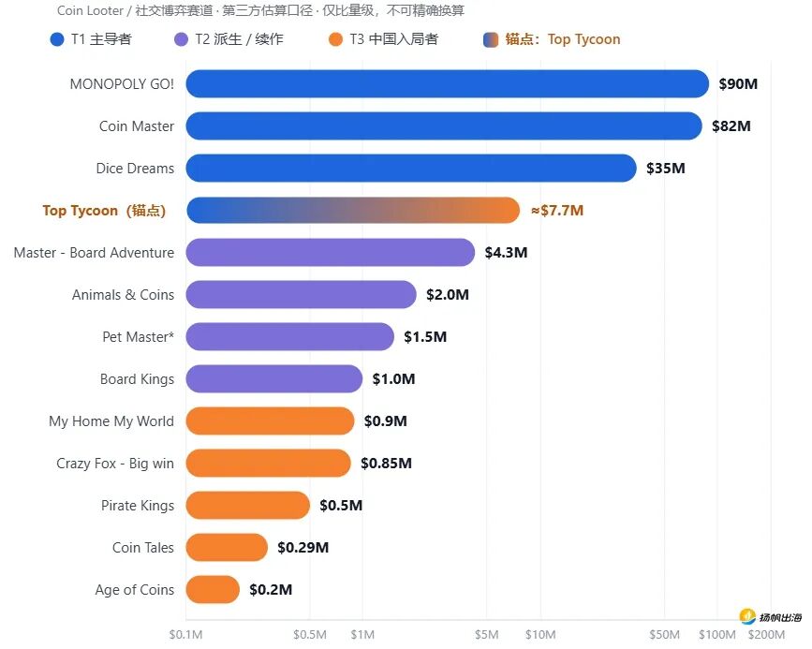Viewport: 812px width, 649px height.
Task: Click the 扬帆出海 watermark logo icon
Action: (747, 616)
